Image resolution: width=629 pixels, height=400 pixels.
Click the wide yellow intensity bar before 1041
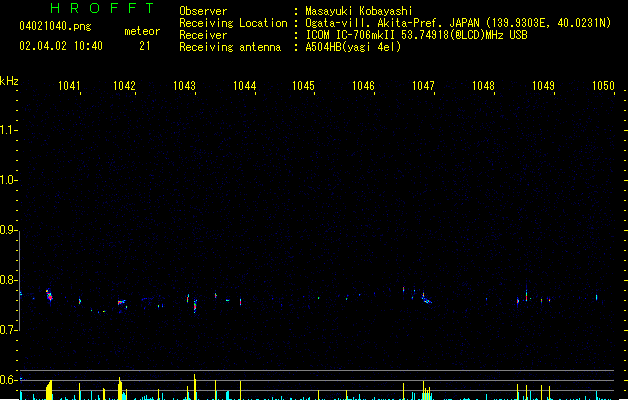point(49,390)
